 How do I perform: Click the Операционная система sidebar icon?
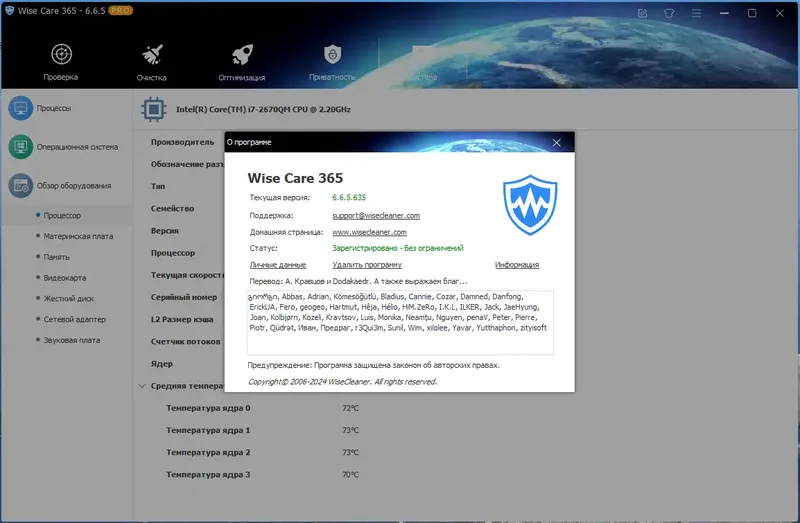[20, 147]
